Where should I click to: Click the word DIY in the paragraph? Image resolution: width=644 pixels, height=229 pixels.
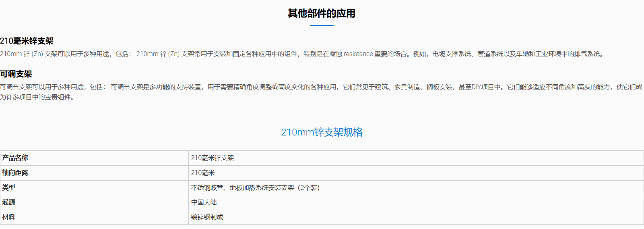(x=477, y=87)
